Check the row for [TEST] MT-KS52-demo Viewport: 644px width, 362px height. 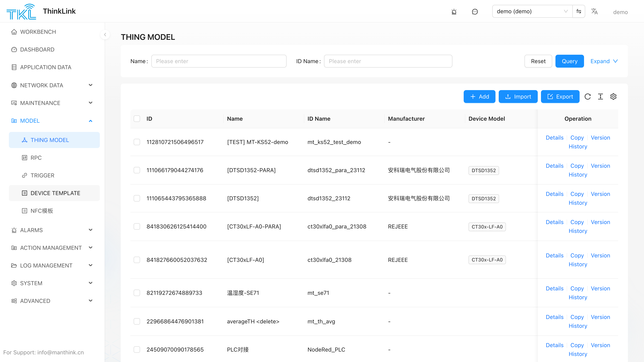[x=137, y=142]
